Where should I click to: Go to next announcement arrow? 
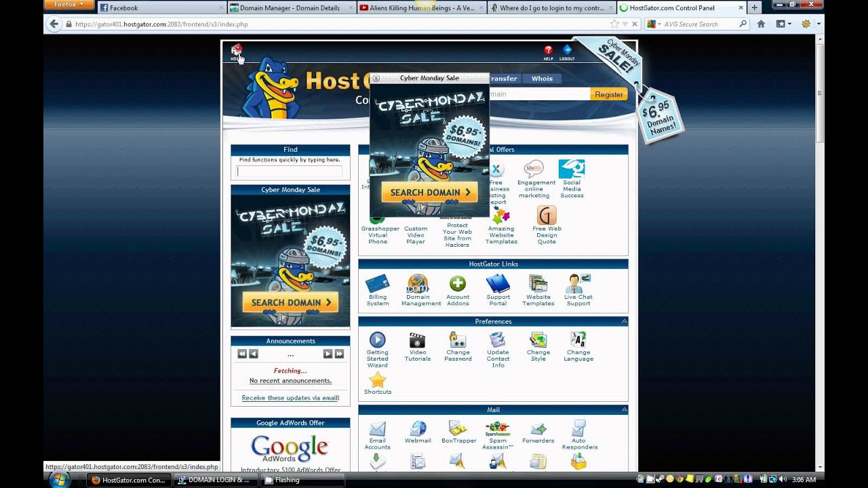(x=328, y=354)
